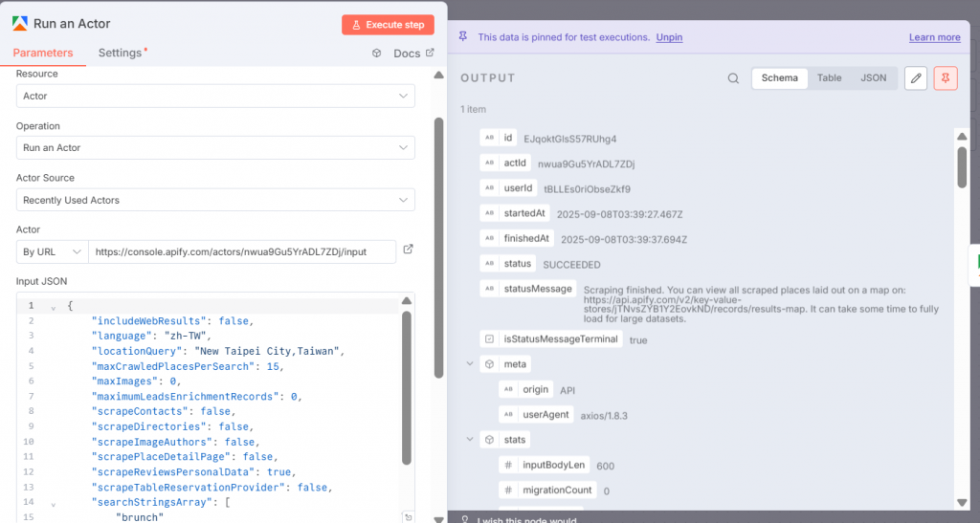Open the Actor Source dropdown
The height and width of the screenshot is (523, 980).
click(x=215, y=201)
